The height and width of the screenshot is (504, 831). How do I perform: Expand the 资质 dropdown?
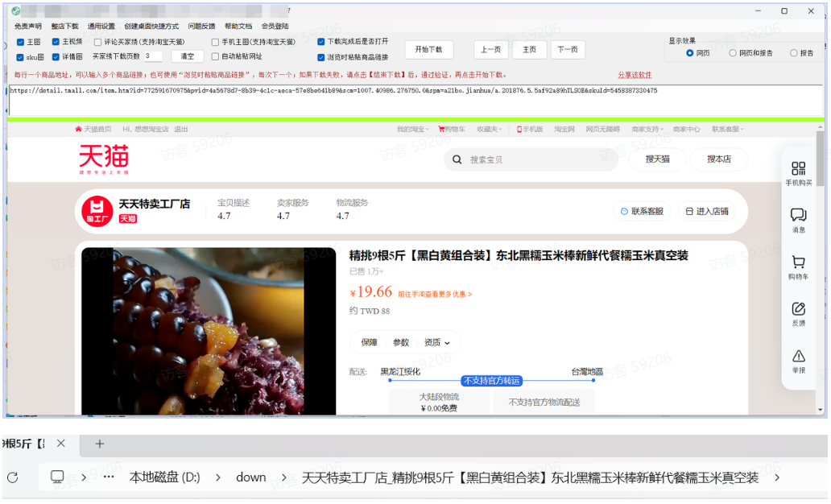437,342
